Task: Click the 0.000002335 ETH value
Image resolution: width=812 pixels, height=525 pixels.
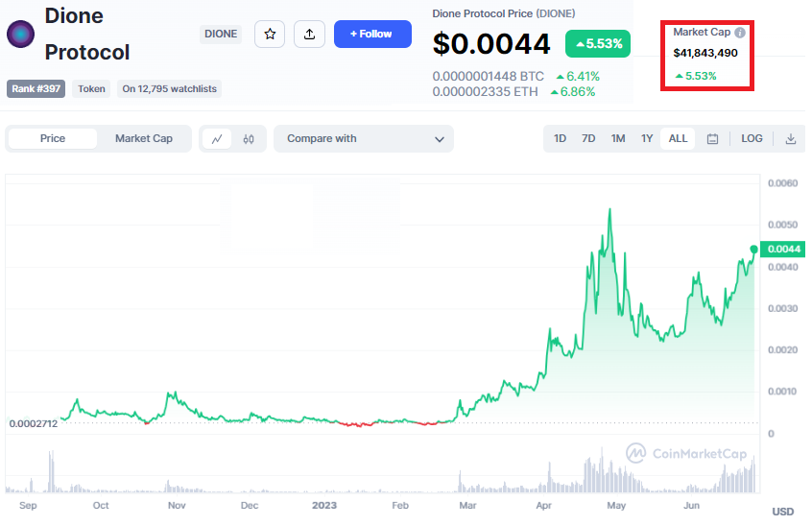Action: tap(486, 92)
